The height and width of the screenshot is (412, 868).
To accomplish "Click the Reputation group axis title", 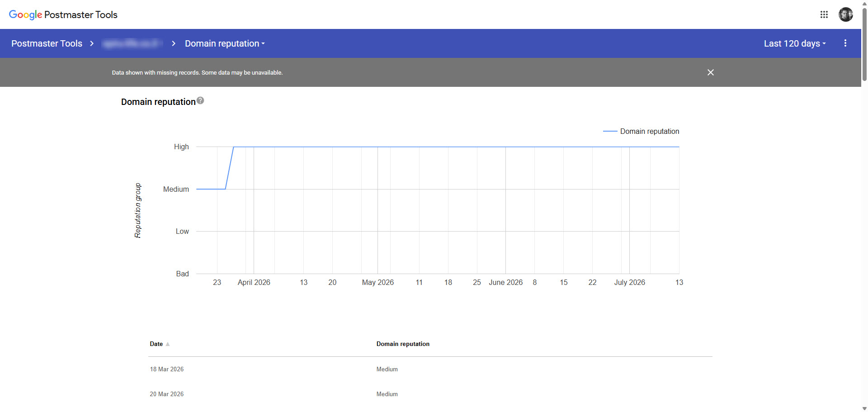I will tap(137, 210).
